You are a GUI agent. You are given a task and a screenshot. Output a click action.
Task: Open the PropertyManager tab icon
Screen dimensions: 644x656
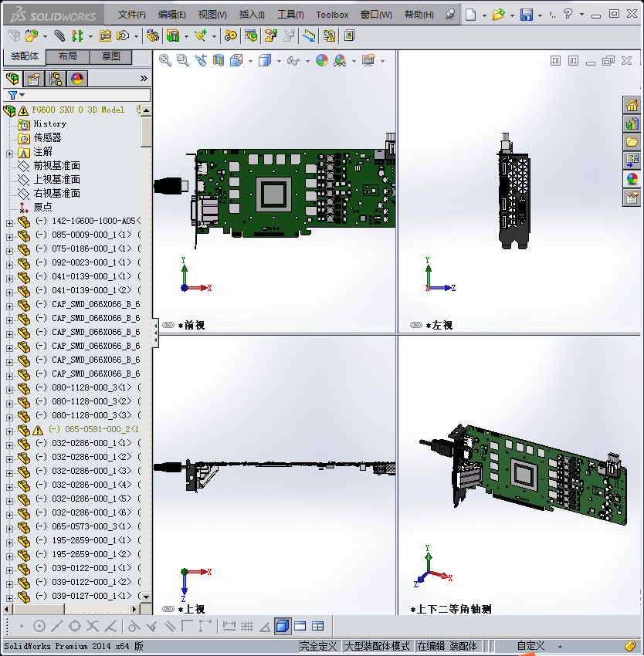[33, 79]
